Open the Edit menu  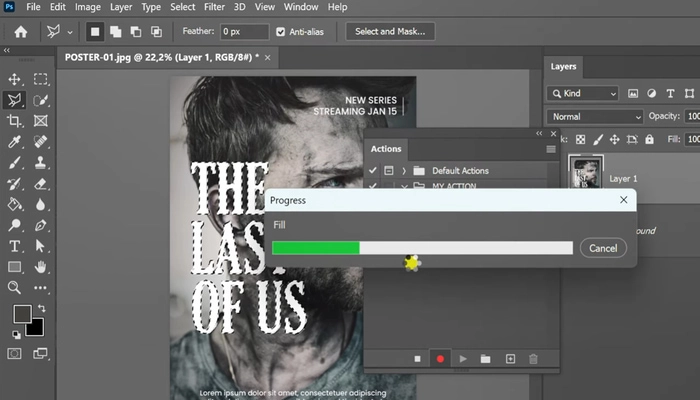[58, 7]
